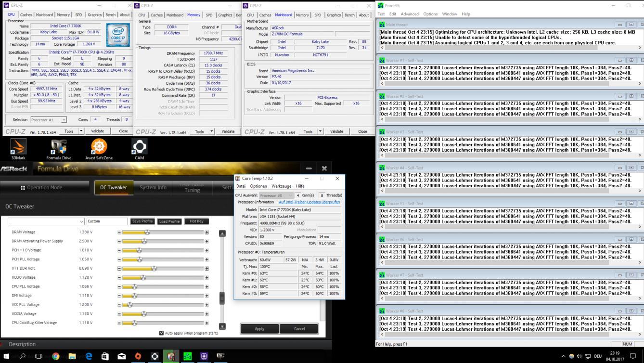Toggle Auto apply when program starts checkbox
Screen dimensions: 644x363
pyautogui.click(x=161, y=333)
